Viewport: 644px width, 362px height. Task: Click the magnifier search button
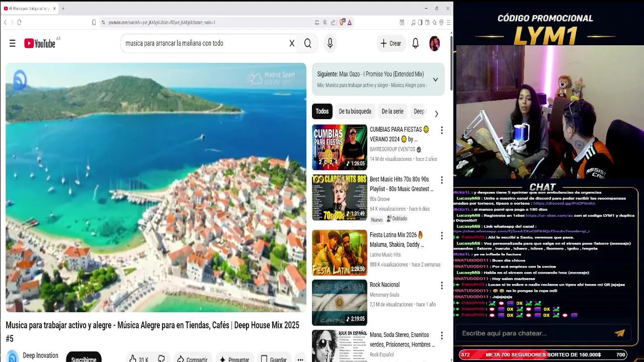coord(307,43)
